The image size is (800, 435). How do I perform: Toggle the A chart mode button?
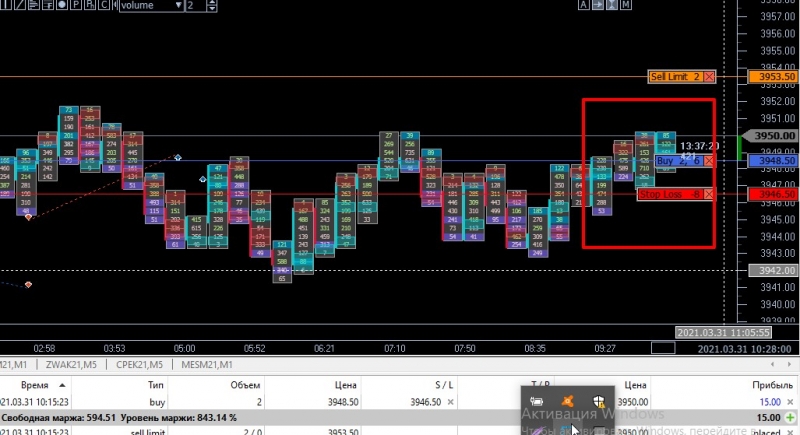coord(584,5)
